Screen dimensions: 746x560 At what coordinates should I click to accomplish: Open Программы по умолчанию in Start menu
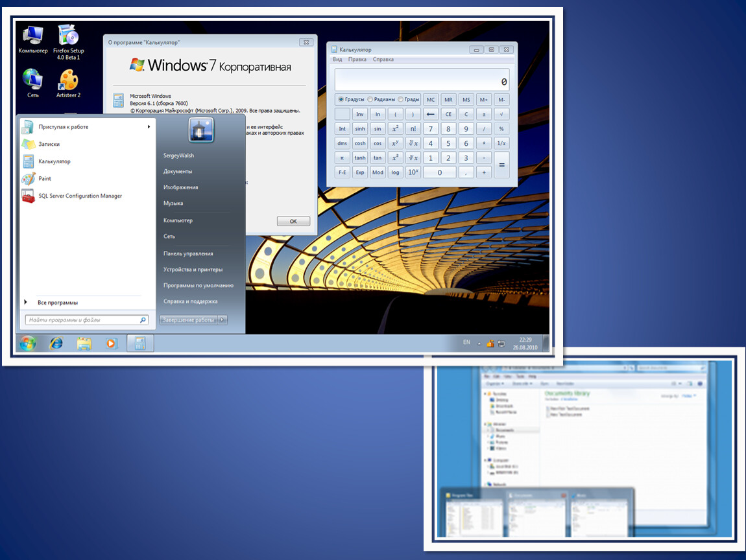(199, 286)
